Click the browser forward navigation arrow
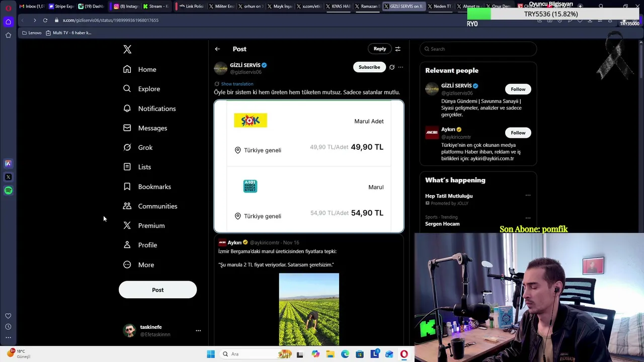The height and width of the screenshot is (362, 644). point(34,20)
